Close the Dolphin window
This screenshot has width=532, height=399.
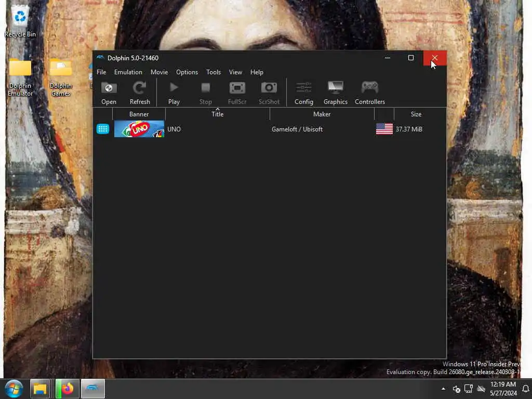click(x=435, y=58)
